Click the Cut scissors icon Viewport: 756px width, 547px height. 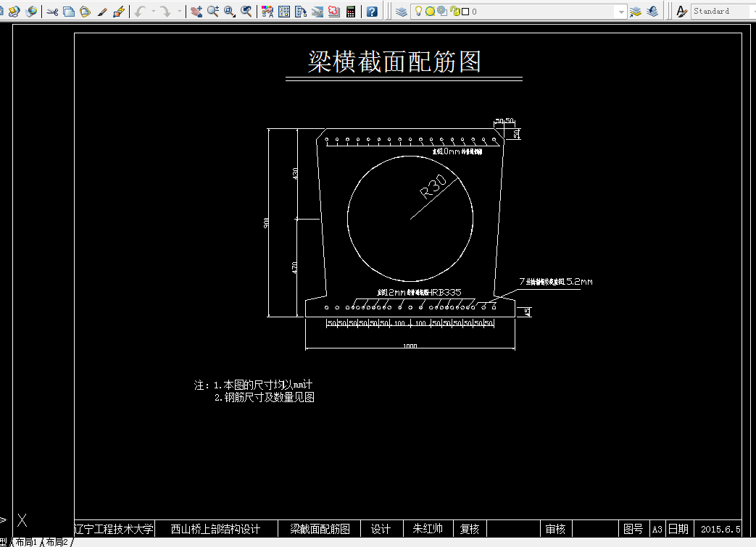pos(53,11)
